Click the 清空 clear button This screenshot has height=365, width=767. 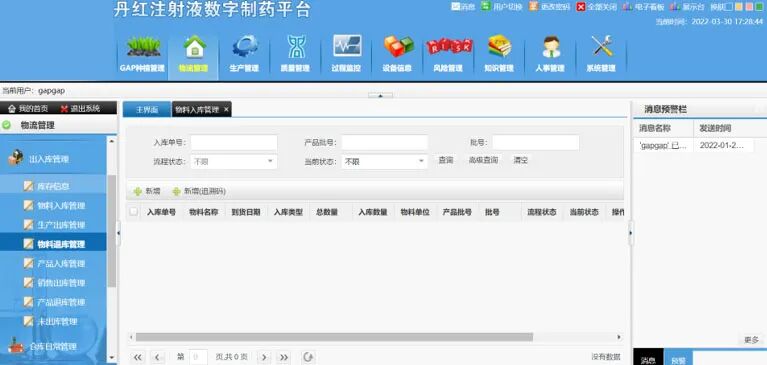(x=520, y=160)
